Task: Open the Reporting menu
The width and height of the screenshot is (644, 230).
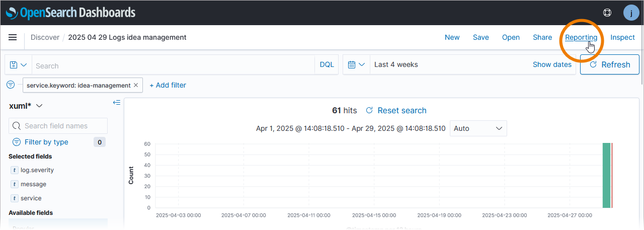Action: (581, 37)
